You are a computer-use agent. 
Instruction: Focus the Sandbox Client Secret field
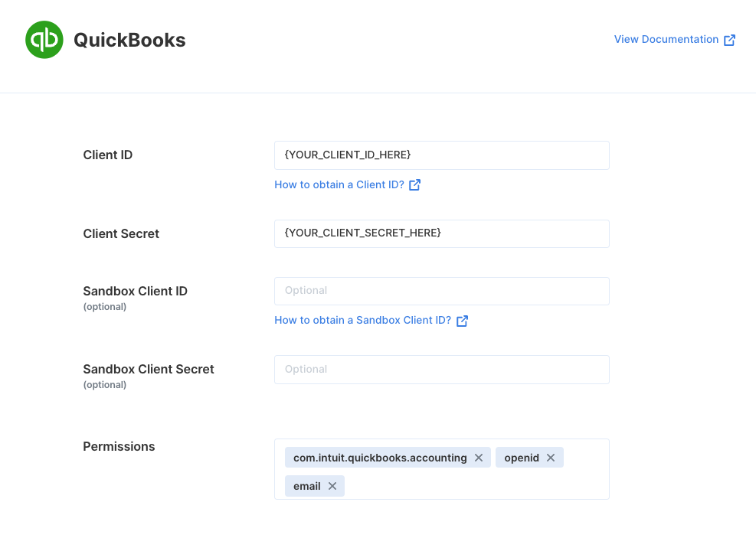(442, 370)
